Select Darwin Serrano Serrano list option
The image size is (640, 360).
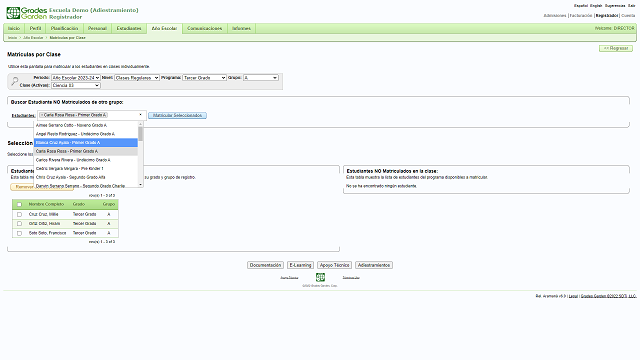pyautogui.click(x=86, y=185)
